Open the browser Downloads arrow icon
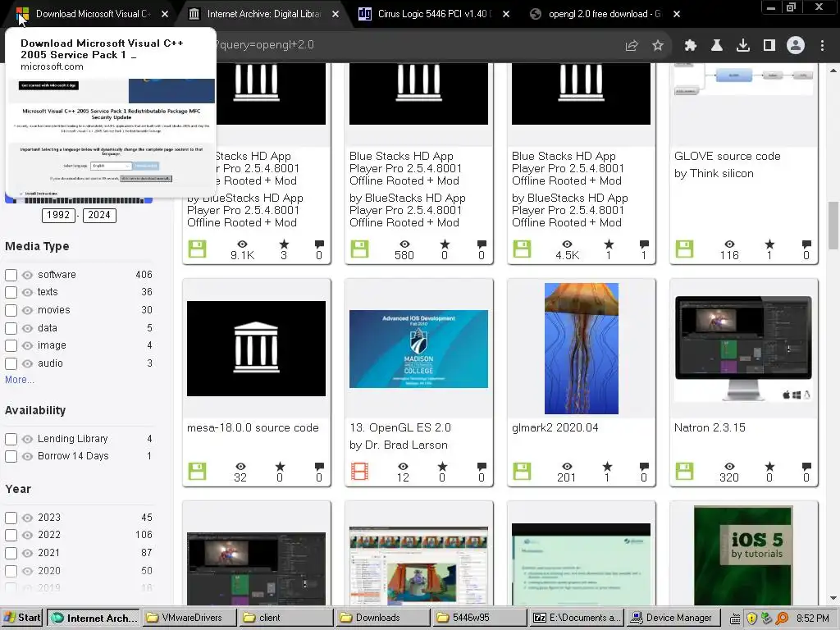 [743, 46]
